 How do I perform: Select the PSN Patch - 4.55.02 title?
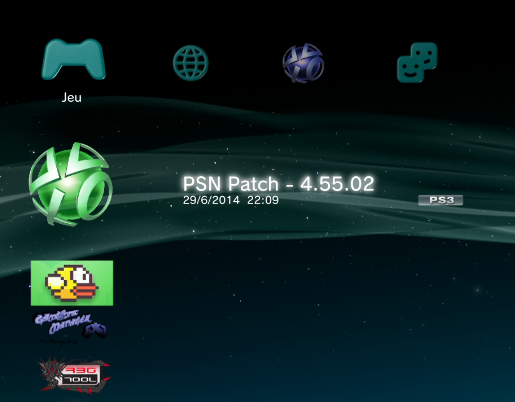(279, 184)
